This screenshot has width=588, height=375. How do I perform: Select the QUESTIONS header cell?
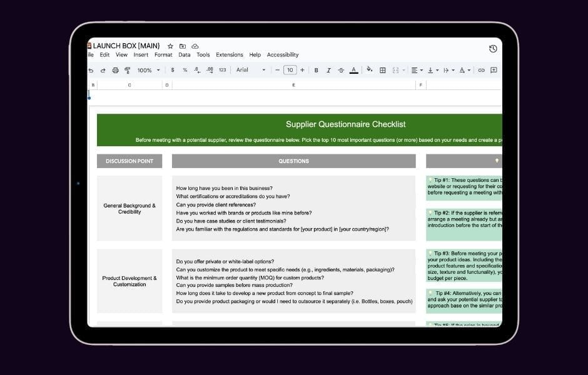point(293,161)
